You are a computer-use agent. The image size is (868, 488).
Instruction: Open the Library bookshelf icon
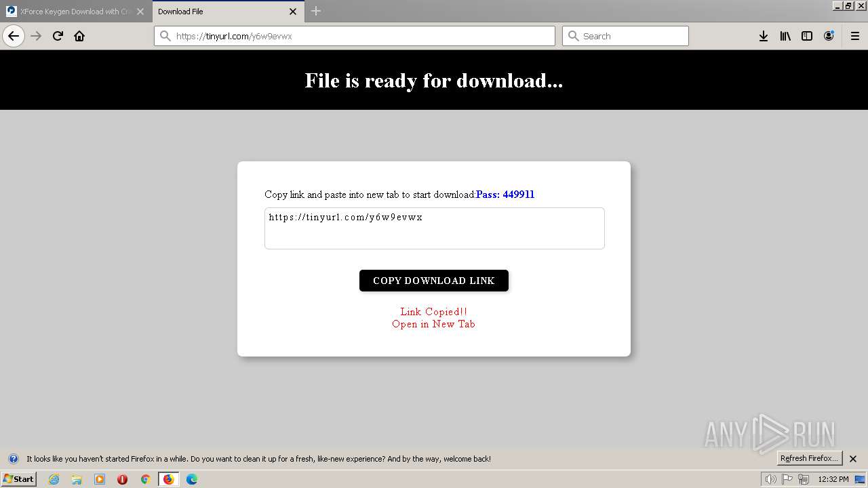tap(785, 36)
